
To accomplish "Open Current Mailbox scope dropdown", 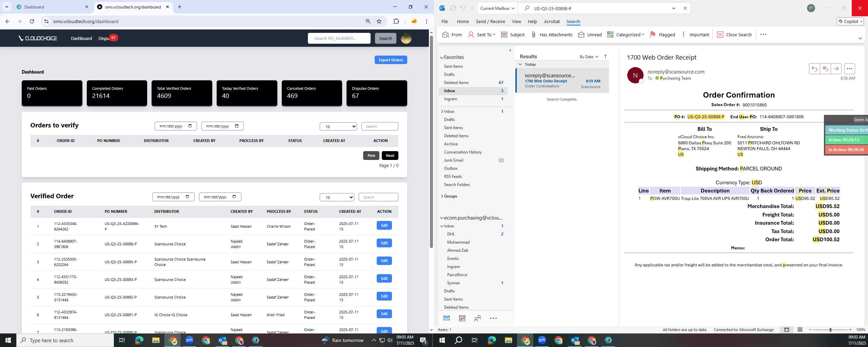I will [497, 8].
